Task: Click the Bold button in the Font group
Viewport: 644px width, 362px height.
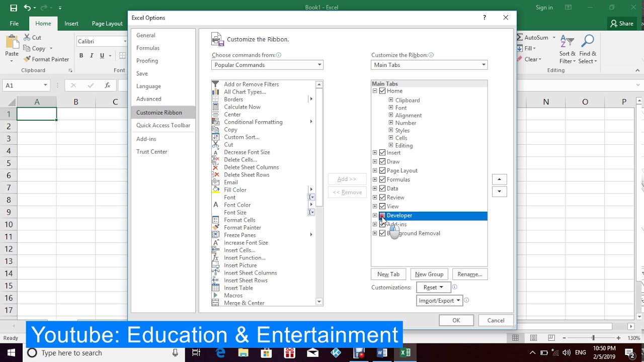Action: [81, 56]
